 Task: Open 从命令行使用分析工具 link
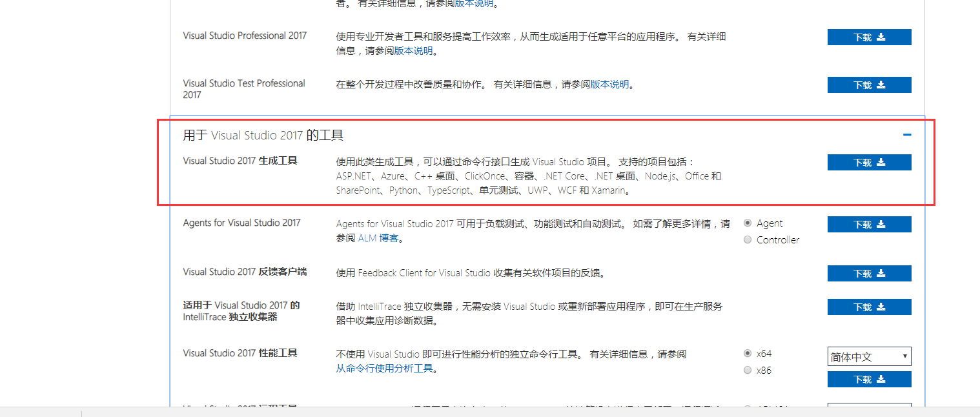click(384, 369)
